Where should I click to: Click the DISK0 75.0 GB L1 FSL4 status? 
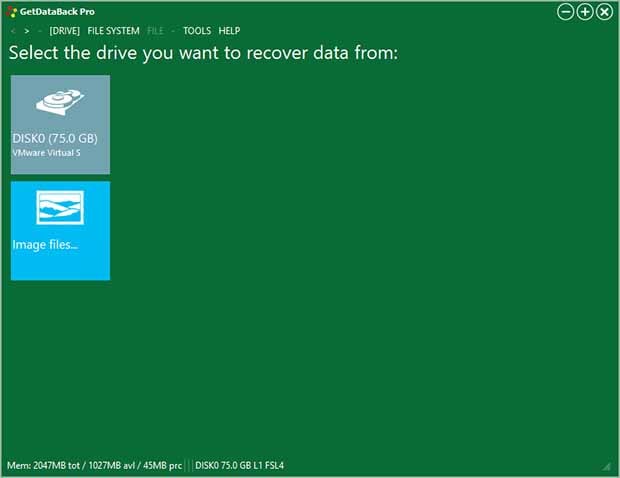click(239, 465)
